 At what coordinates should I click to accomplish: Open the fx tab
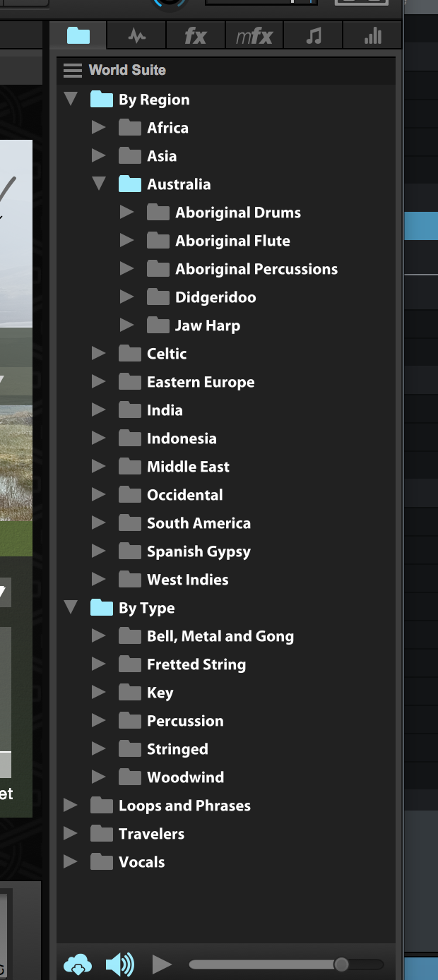[196, 35]
